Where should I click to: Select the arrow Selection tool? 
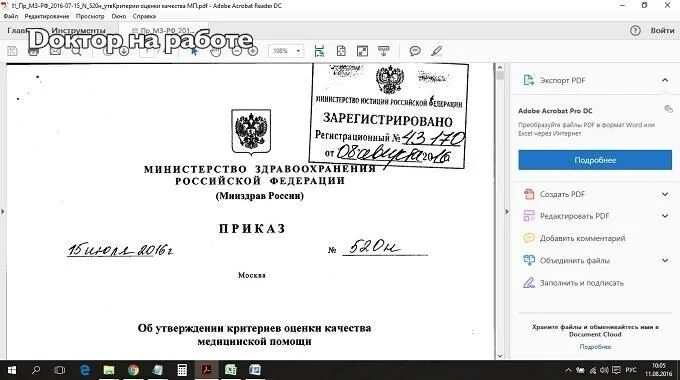coord(194,51)
